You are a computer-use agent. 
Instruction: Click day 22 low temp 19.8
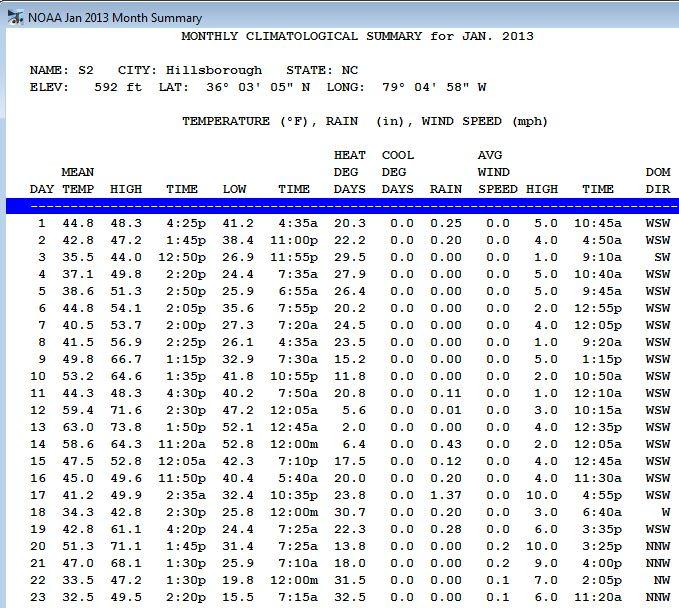[x=238, y=580]
